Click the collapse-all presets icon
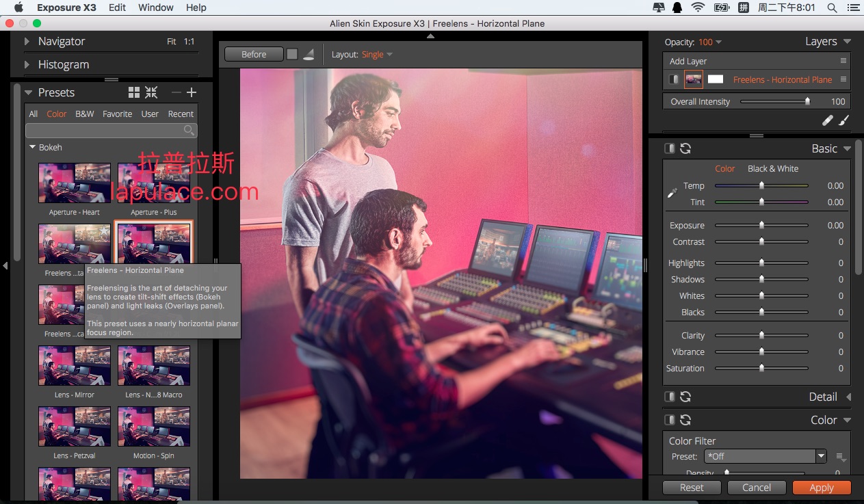 pos(151,92)
